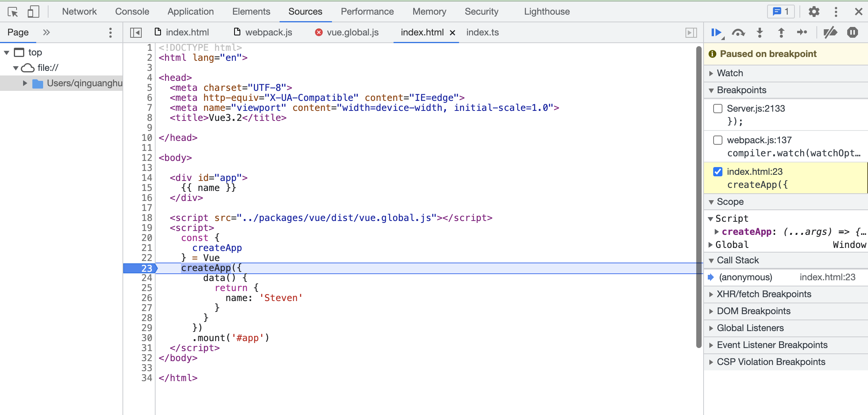Click the Step button in debugger
The image size is (868, 415).
click(x=802, y=32)
